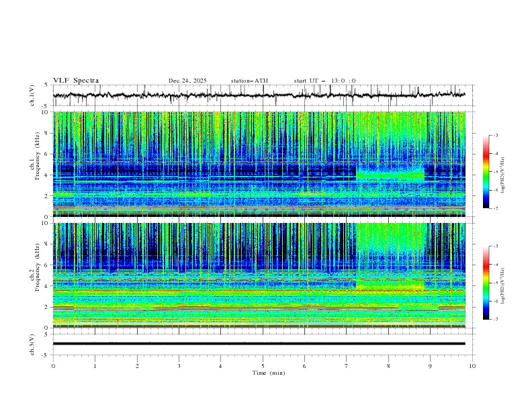Click the upper color scale bar for ch.1

point(486,172)
